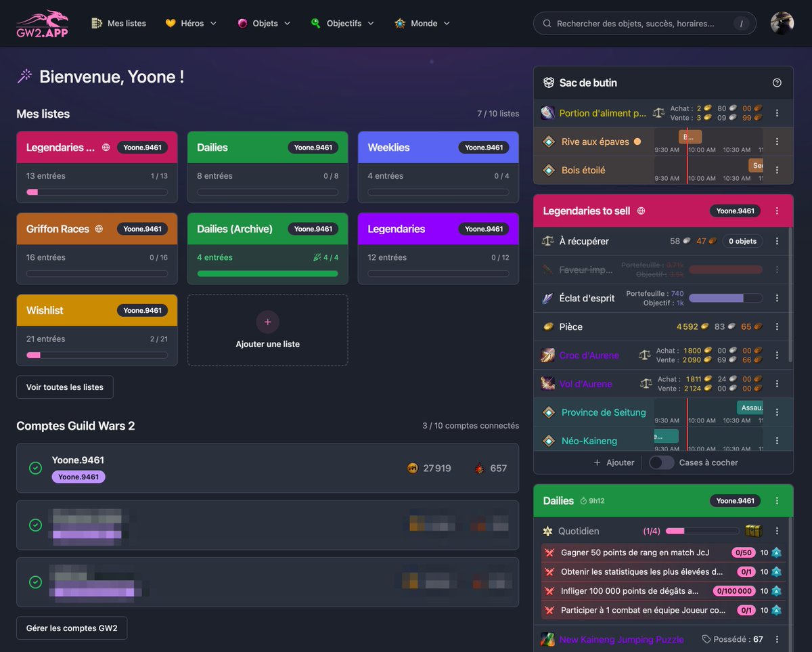Open the Legendaries pink list card
This screenshot has height=652, width=812.
coord(97,167)
